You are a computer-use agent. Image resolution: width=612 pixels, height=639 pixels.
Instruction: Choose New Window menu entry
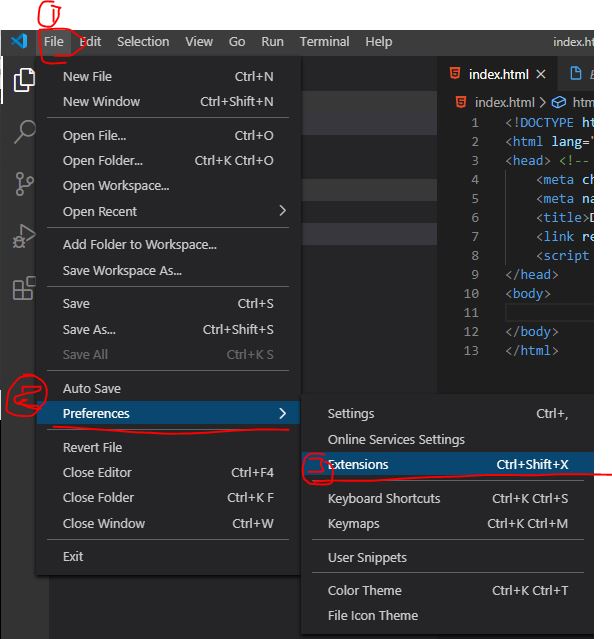click(x=168, y=101)
